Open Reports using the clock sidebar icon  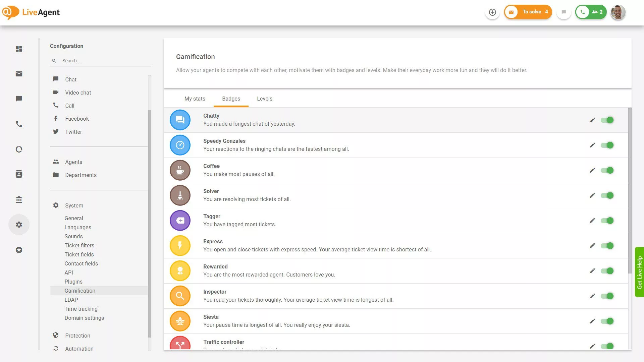(x=19, y=149)
